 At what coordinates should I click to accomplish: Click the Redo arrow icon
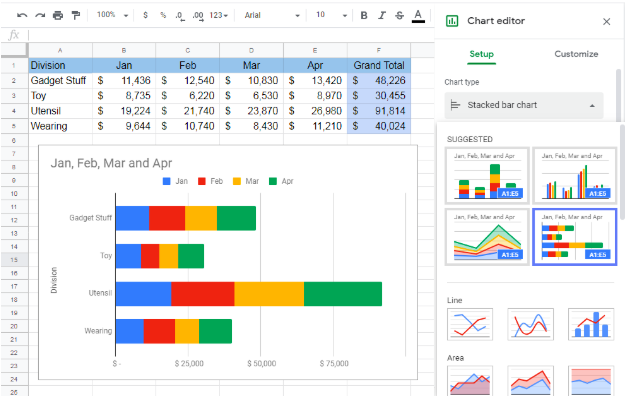click(40, 16)
